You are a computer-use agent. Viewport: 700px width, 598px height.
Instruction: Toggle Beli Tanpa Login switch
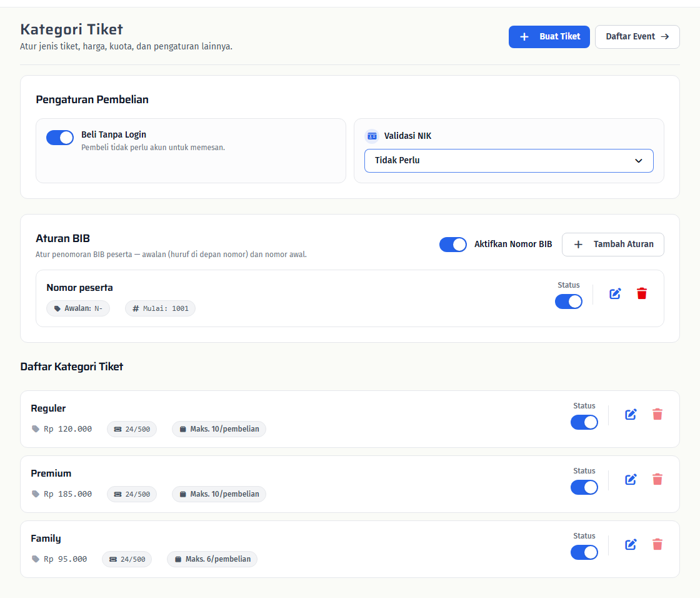click(60, 138)
